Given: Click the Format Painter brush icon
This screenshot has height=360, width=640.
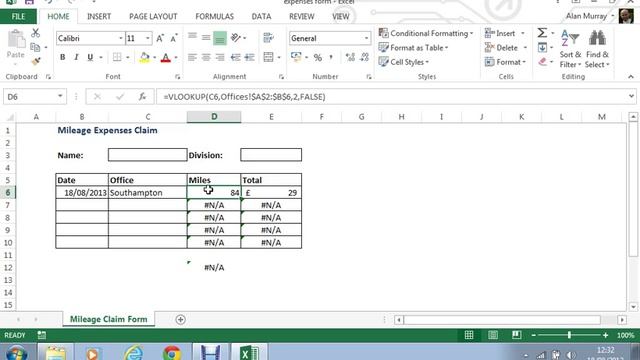Looking at the screenshot, I should 36,61.
